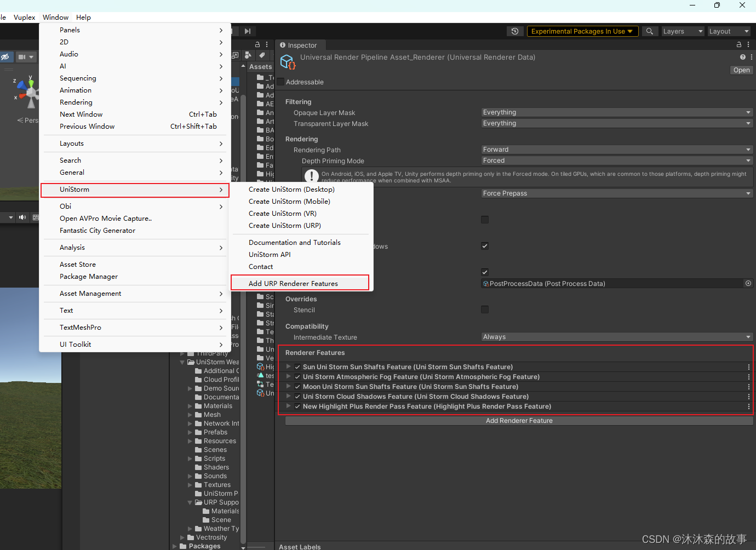Open the Layers dropdown in toolbar
Screen dimensions: 756x550
point(683,31)
